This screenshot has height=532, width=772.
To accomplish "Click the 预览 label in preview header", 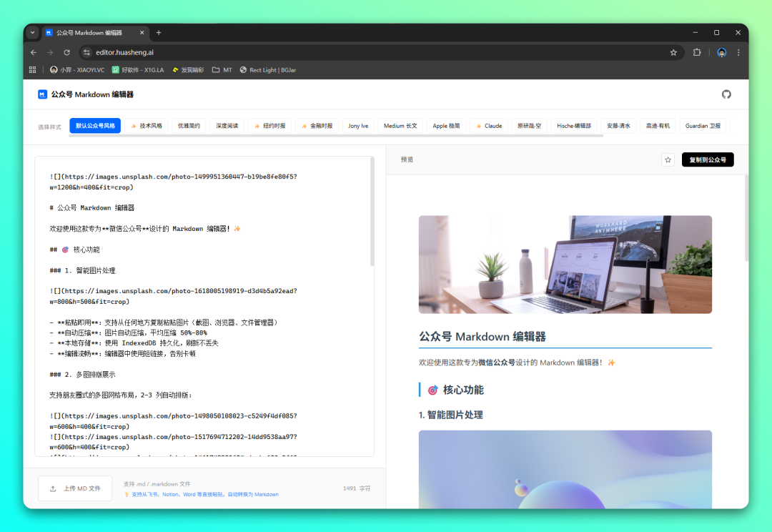I will point(407,159).
